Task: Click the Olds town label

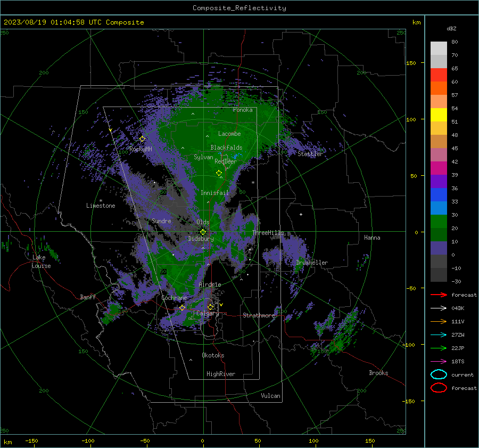Action: 203,222
